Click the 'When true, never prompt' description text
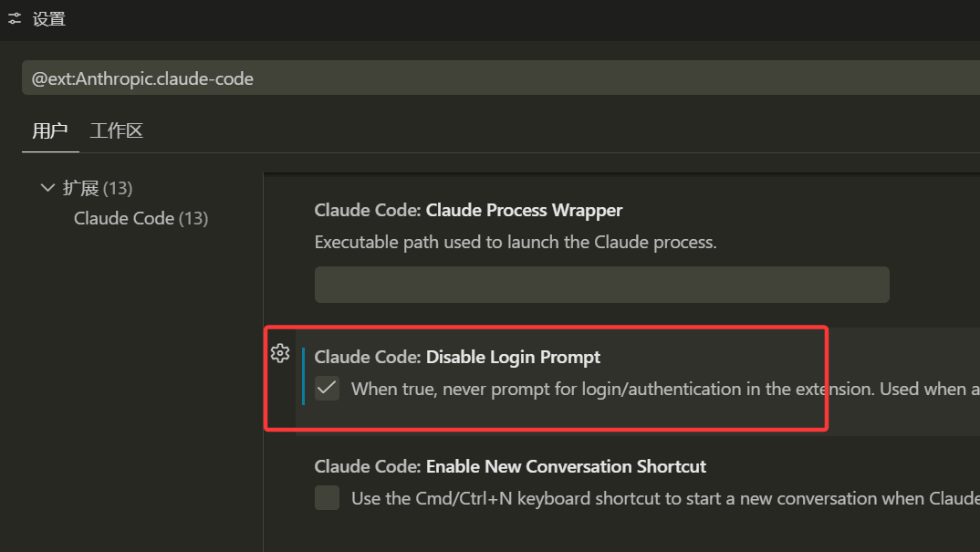The width and height of the screenshot is (980, 552). 665,389
